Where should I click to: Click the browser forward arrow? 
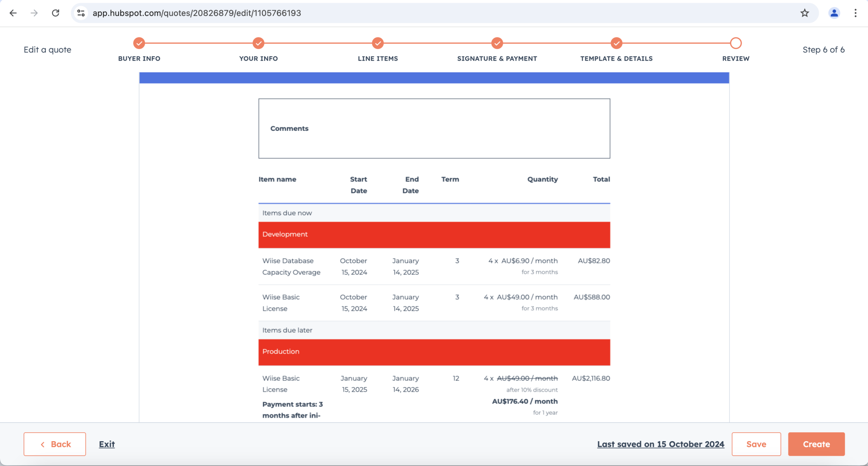[x=34, y=13]
